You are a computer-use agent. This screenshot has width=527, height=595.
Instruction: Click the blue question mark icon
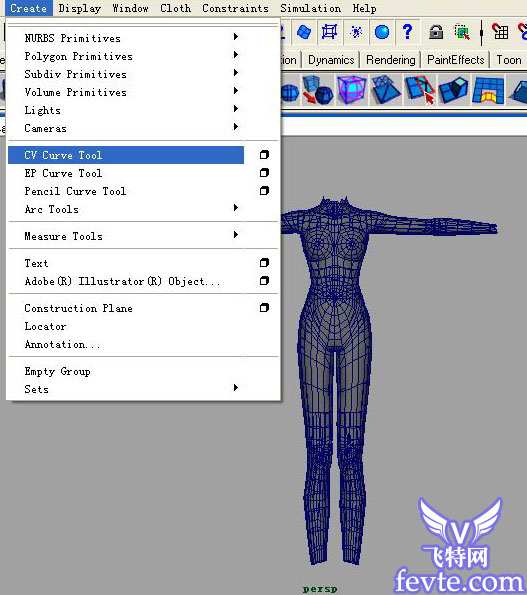(407, 32)
